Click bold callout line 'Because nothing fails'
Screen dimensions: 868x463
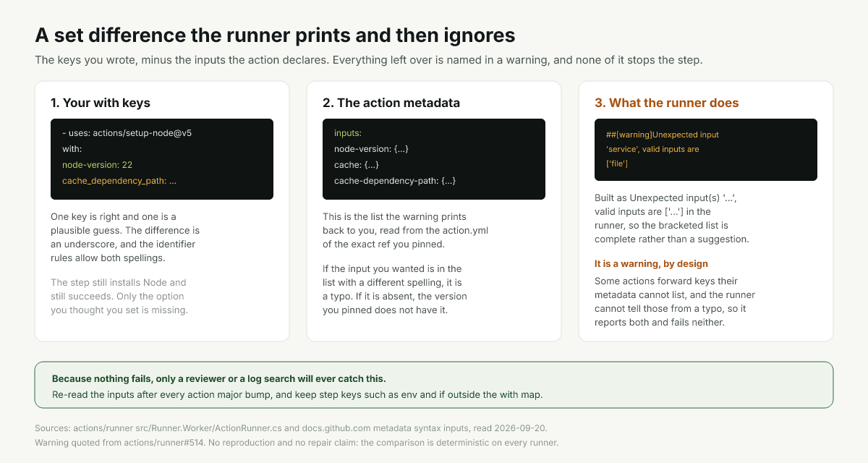[x=219, y=378]
